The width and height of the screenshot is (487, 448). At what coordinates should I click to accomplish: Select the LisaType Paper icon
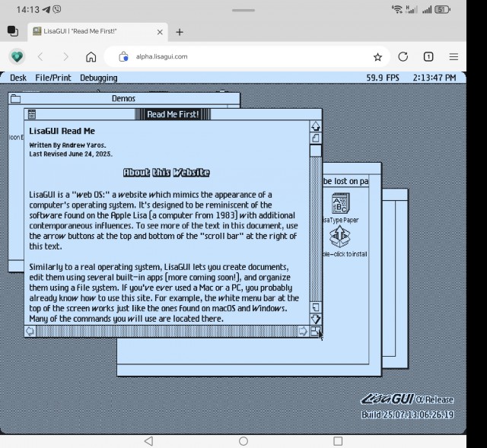click(341, 203)
